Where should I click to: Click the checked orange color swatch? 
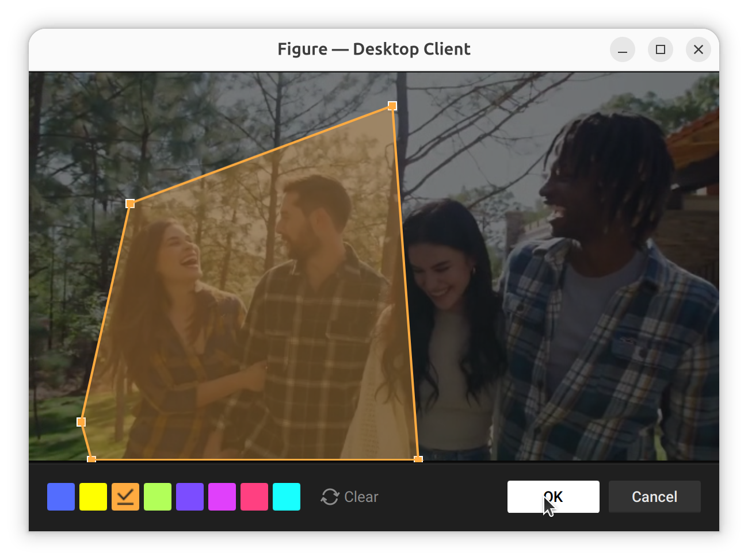point(125,497)
